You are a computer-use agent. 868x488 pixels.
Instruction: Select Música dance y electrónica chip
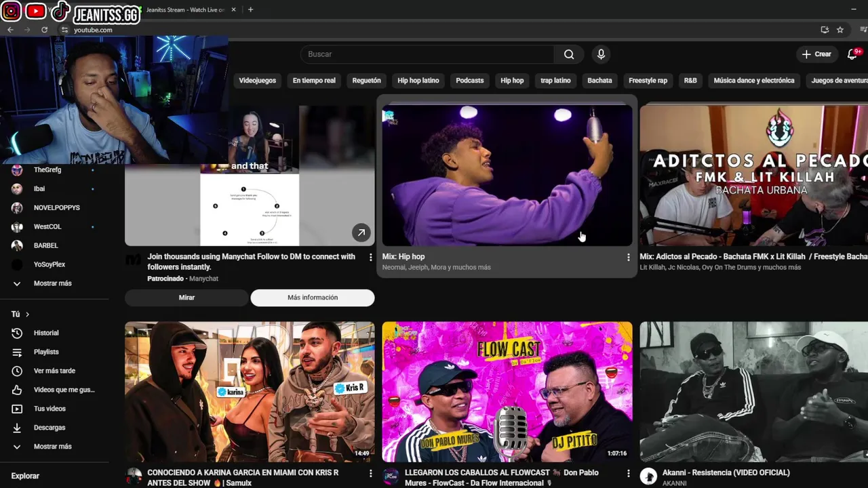click(754, 81)
